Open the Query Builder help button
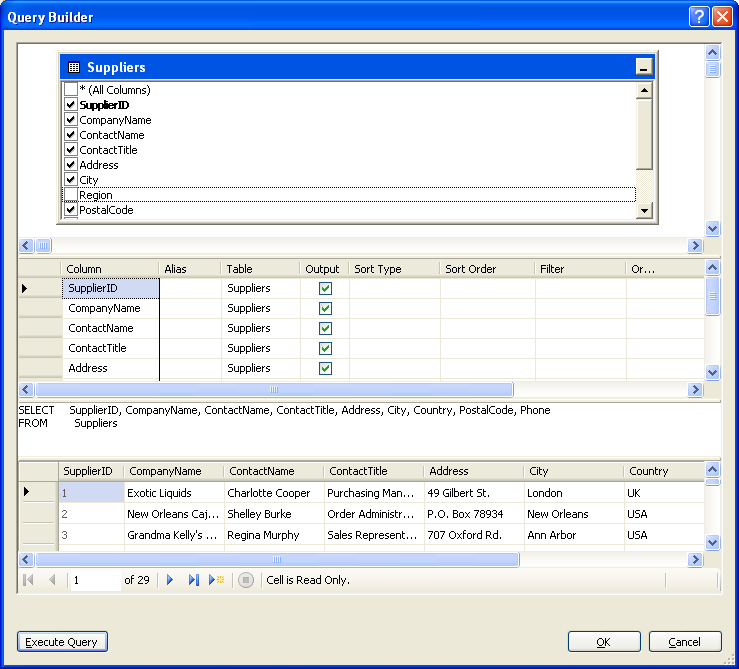This screenshot has width=739, height=669. 699,17
